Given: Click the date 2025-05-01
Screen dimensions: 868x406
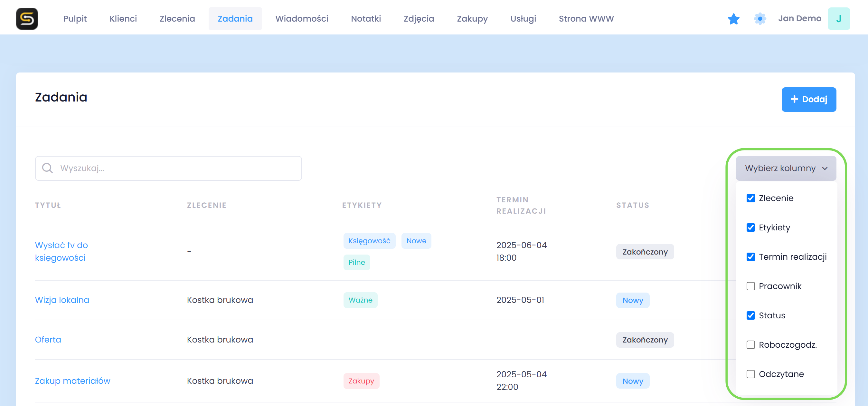Looking at the screenshot, I should point(520,300).
